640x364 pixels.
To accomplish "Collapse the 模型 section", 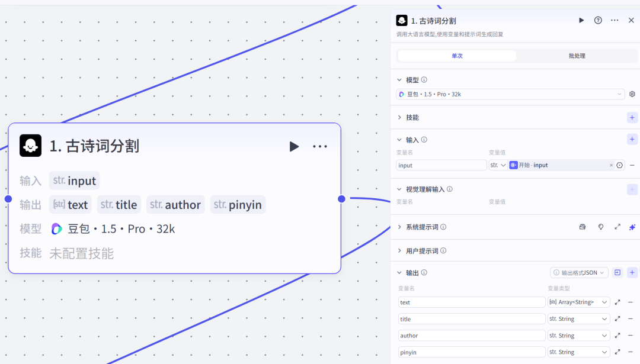I will [399, 80].
